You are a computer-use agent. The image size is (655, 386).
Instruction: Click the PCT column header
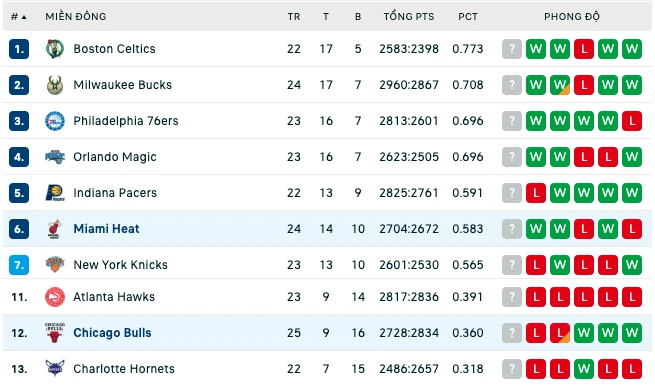[467, 17]
